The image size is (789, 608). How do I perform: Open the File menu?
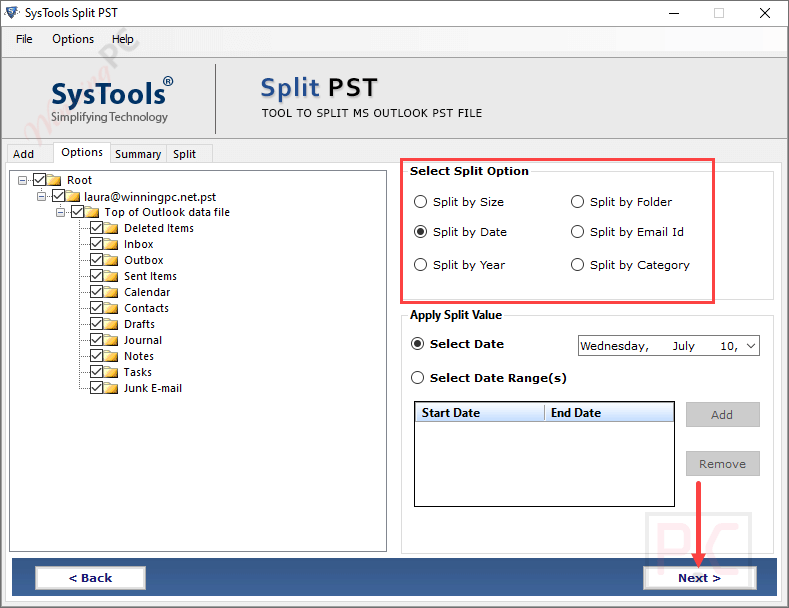[x=24, y=39]
